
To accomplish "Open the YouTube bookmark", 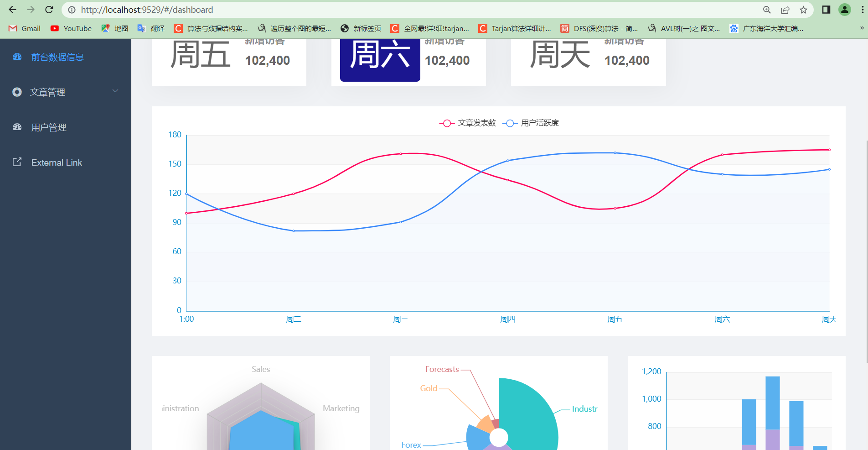I will pyautogui.click(x=71, y=28).
